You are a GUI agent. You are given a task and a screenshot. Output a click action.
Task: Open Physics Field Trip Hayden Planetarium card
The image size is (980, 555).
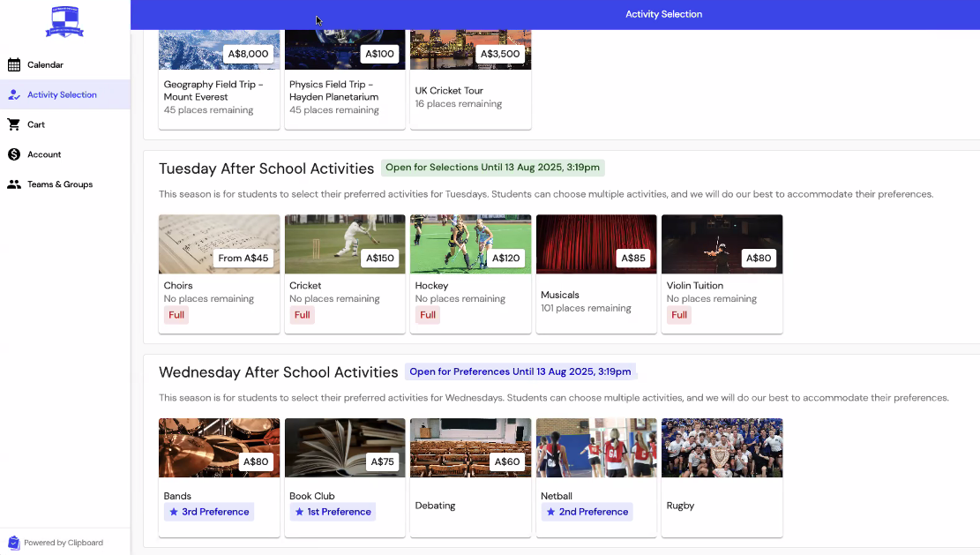(345, 79)
